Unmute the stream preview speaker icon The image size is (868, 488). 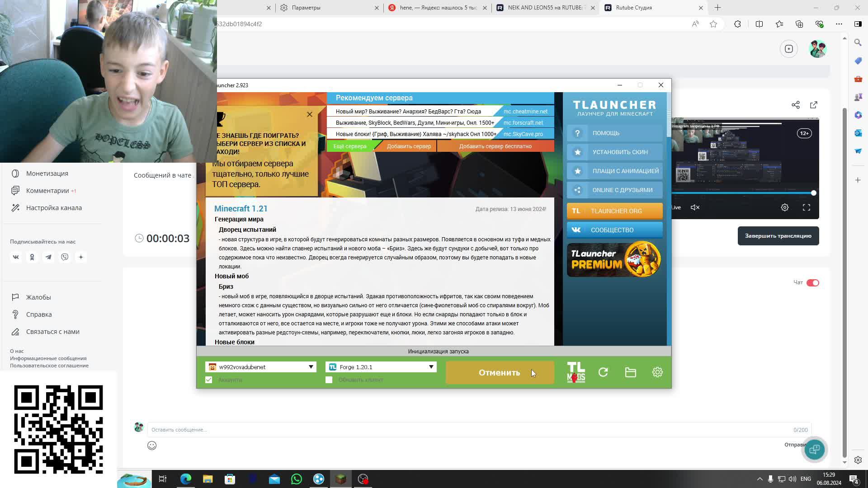695,207
